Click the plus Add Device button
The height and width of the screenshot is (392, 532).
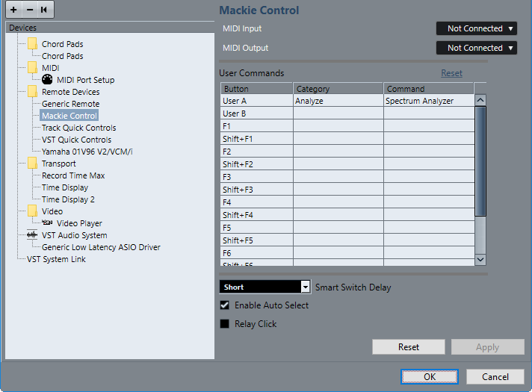coord(13,10)
